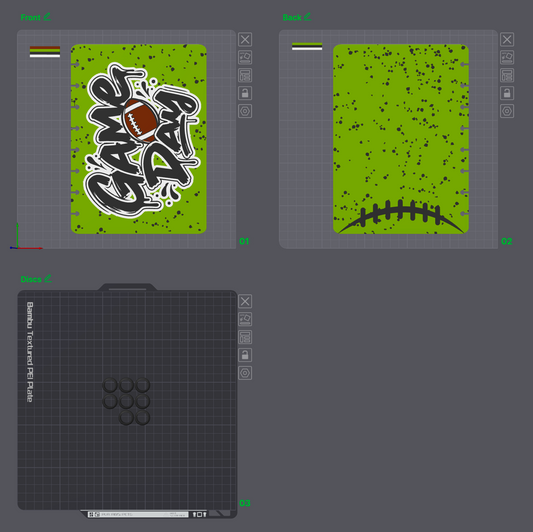Viewport: 533px width, 532px height.
Task: Arrange objects on the Front plate
Action: (x=245, y=75)
